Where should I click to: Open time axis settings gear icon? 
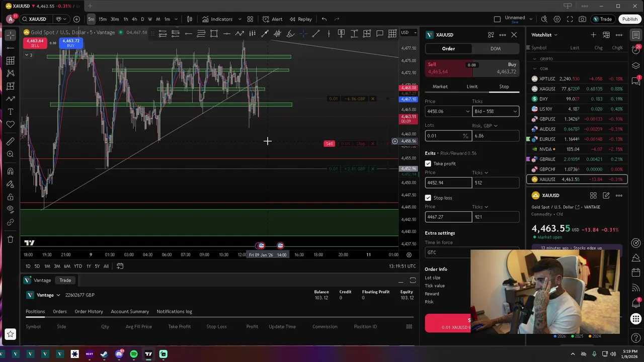(x=409, y=255)
